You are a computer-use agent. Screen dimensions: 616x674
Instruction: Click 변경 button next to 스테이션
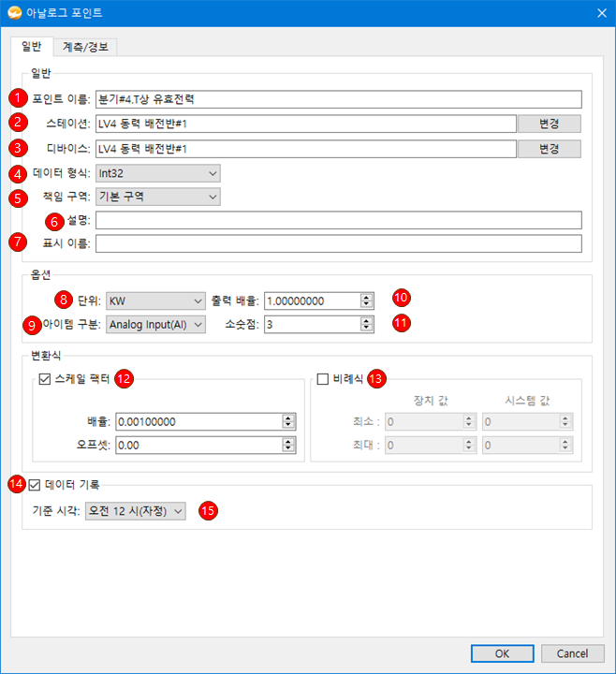(549, 124)
